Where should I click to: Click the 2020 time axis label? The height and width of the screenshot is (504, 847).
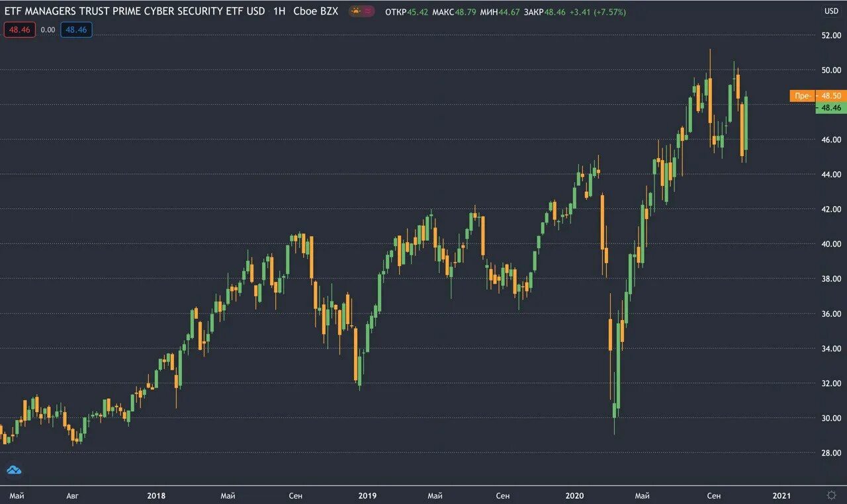575,495
